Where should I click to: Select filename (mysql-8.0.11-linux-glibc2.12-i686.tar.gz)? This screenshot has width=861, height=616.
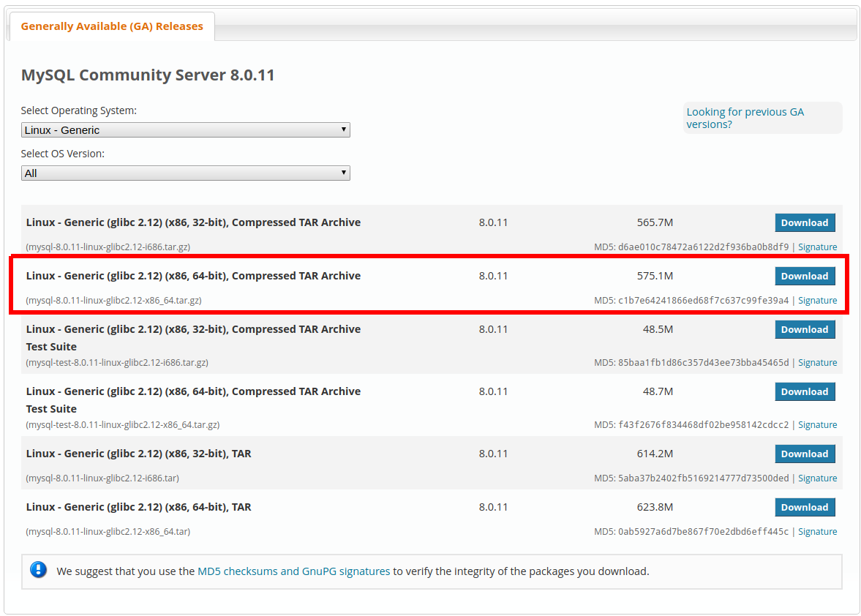coord(108,247)
